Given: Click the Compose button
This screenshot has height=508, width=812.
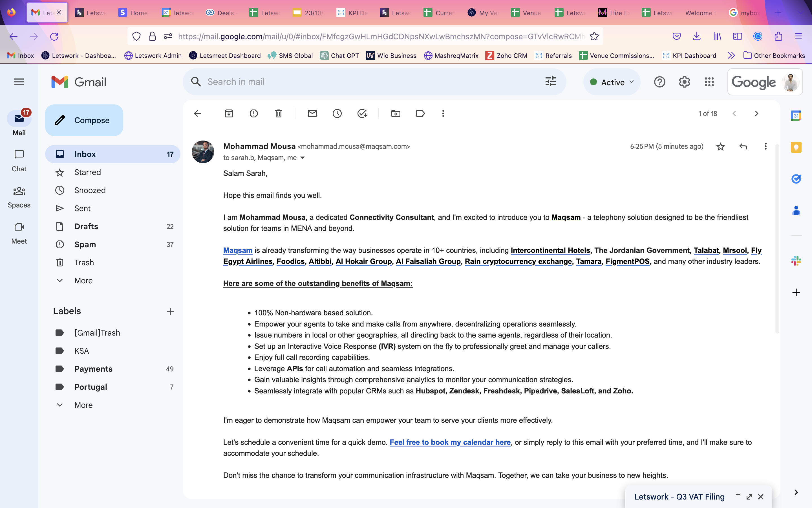Looking at the screenshot, I should click(x=84, y=120).
